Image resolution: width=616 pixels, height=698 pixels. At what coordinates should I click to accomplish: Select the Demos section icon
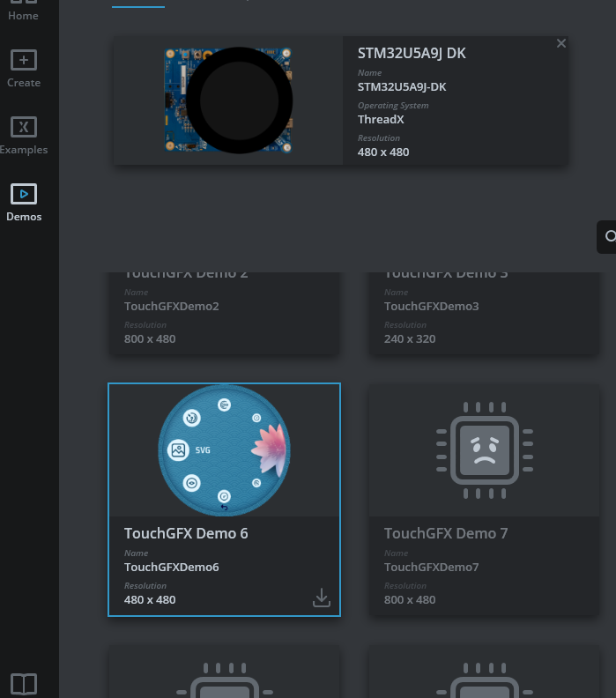click(x=24, y=194)
